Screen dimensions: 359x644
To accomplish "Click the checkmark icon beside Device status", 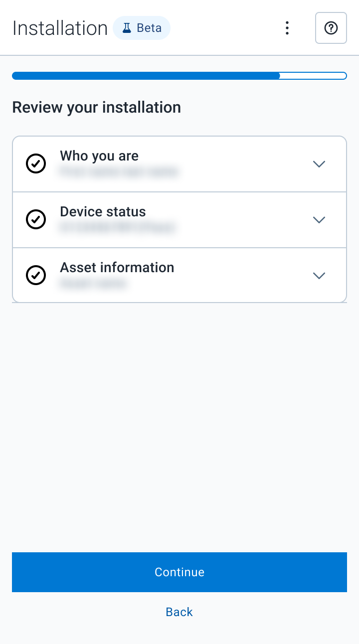I will coord(36,219).
